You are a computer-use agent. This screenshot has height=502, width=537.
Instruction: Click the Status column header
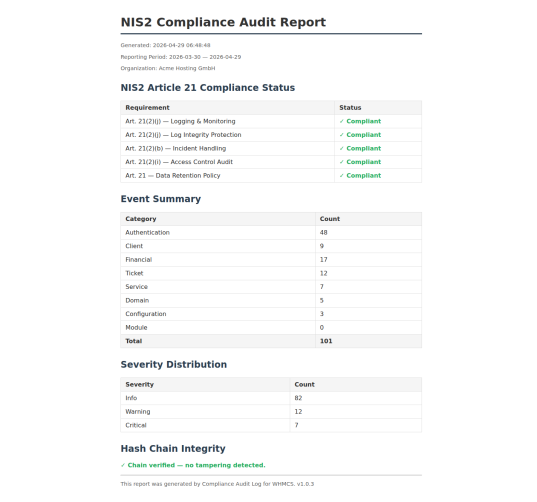[350, 108]
